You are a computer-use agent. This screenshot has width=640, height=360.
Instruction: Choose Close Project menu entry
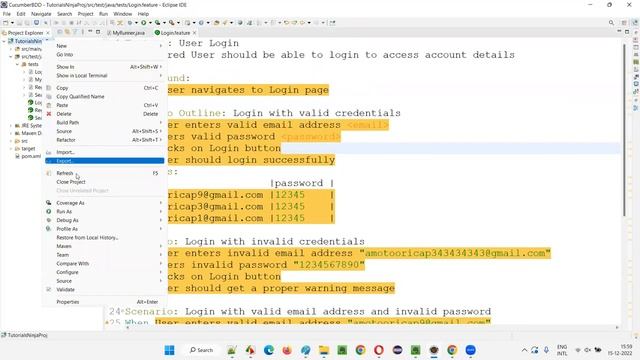(x=105, y=182)
